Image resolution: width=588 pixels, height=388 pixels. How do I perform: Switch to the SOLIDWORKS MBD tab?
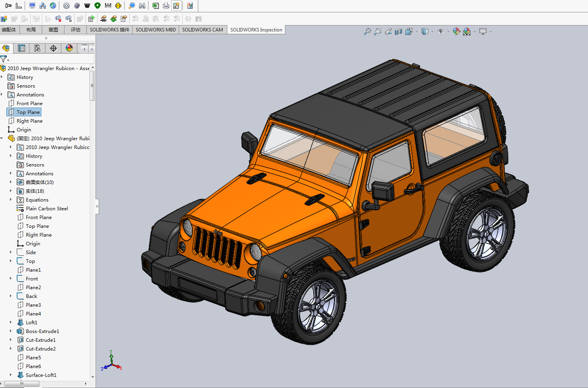156,30
